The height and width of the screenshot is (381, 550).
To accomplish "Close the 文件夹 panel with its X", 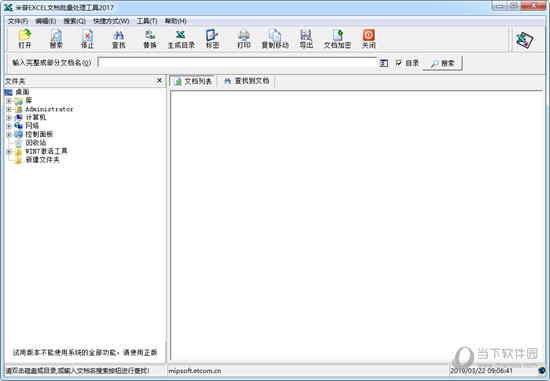I will (x=159, y=81).
